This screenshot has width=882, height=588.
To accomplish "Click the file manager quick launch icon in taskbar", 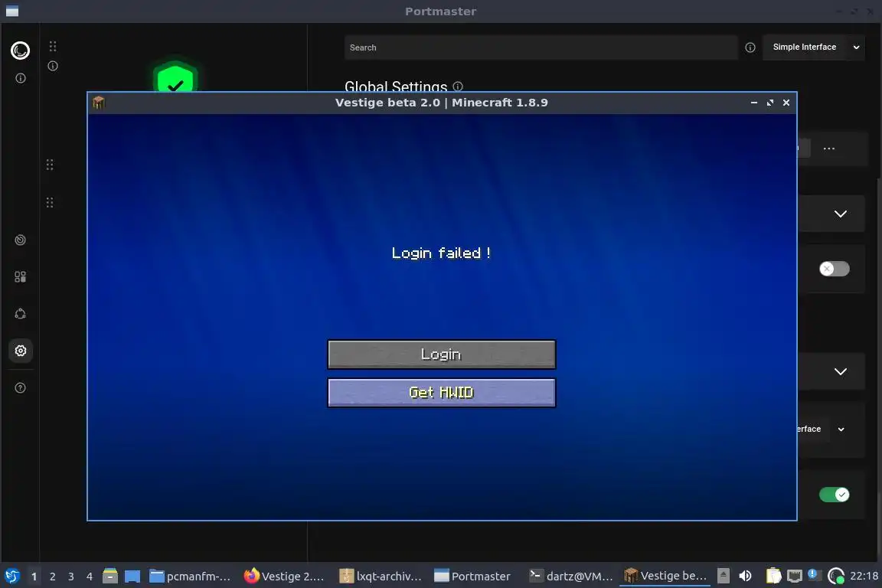I will click(110, 576).
